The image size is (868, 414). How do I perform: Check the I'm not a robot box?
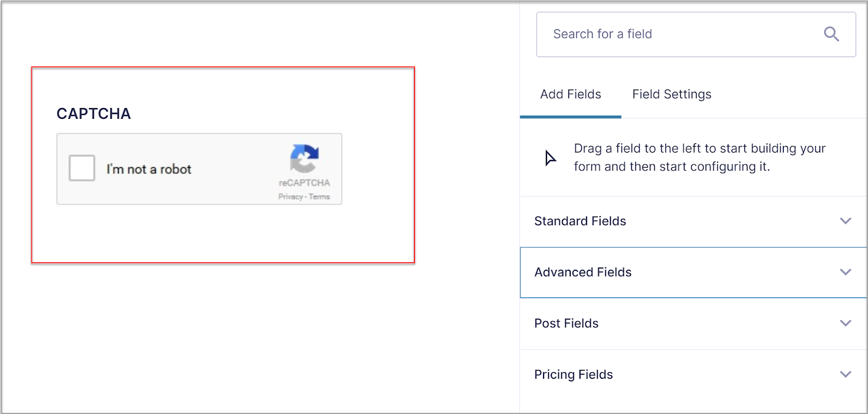pyautogui.click(x=82, y=168)
